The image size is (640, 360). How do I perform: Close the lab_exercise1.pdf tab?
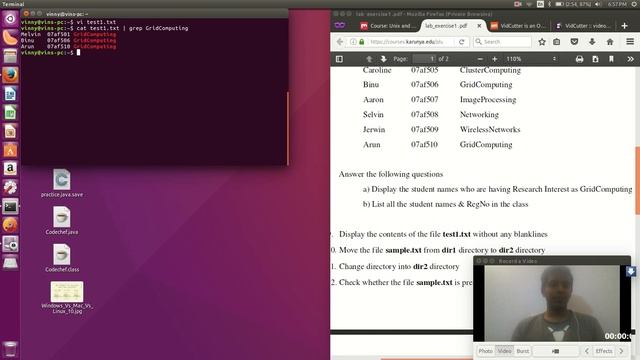(x=479, y=26)
